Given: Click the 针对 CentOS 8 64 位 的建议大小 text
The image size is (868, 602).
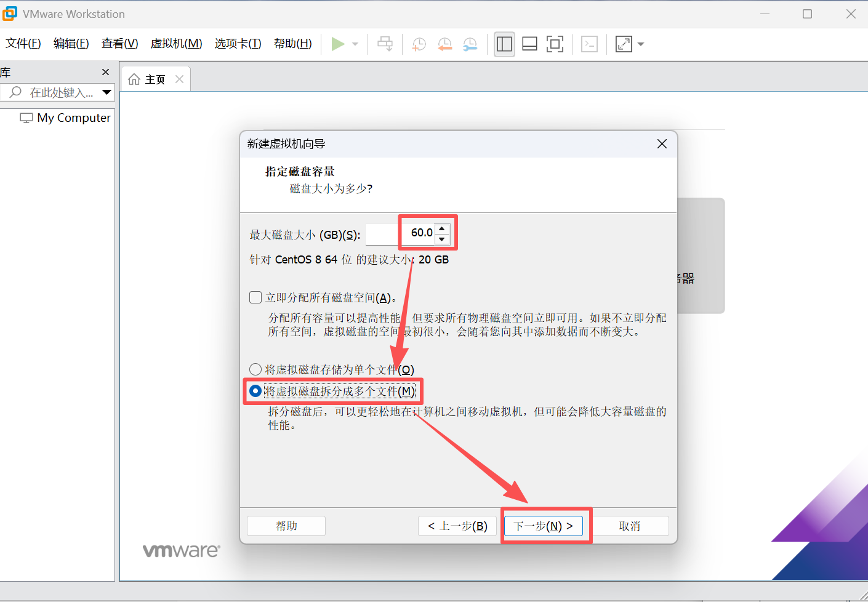Looking at the screenshot, I should click(x=349, y=260).
